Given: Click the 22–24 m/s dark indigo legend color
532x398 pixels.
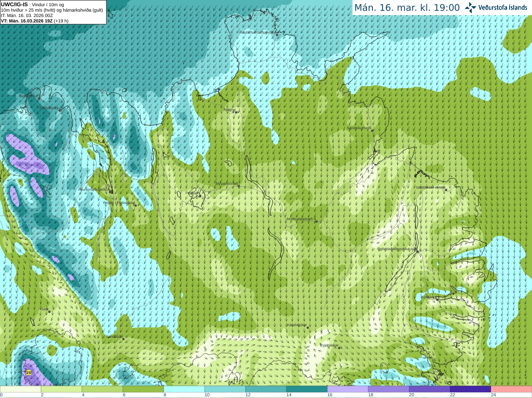Looking at the screenshot, I should pos(470,389).
